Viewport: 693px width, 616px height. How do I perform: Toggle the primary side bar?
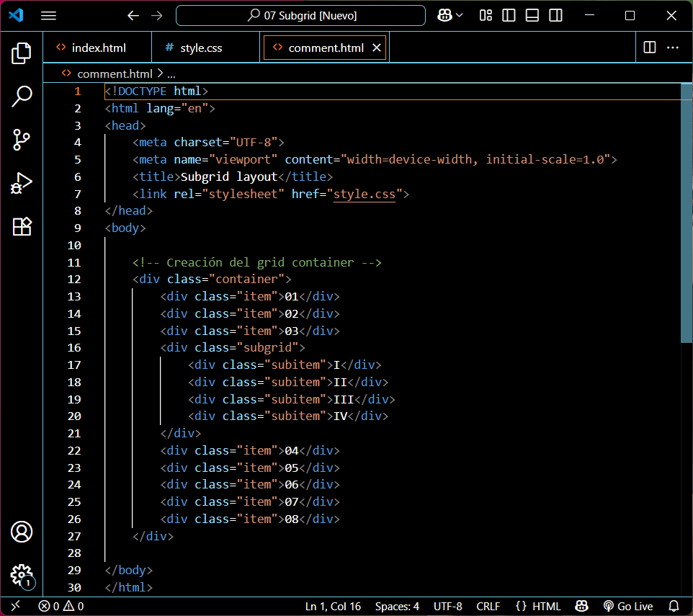pos(509,16)
